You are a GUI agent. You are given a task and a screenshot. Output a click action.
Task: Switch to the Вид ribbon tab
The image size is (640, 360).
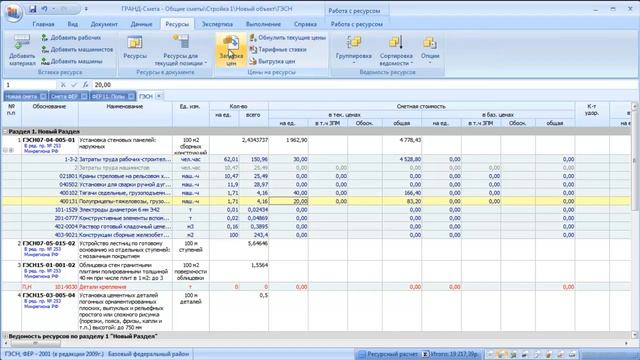[73, 24]
